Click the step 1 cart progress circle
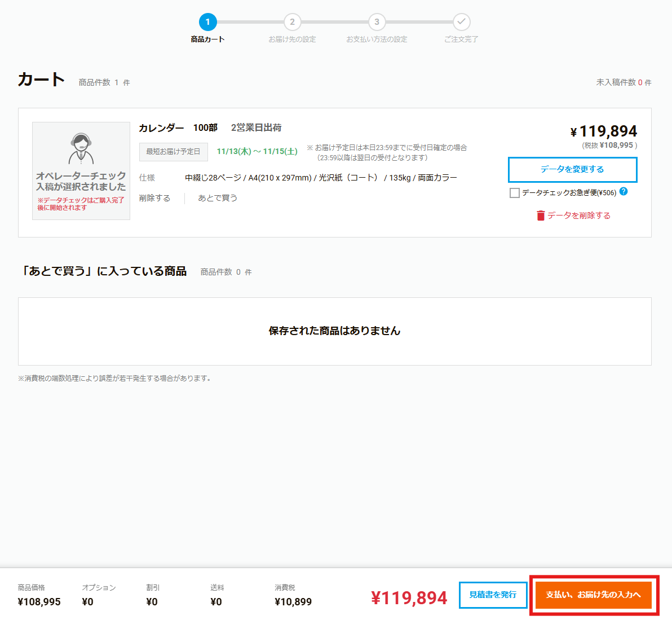 207,22
